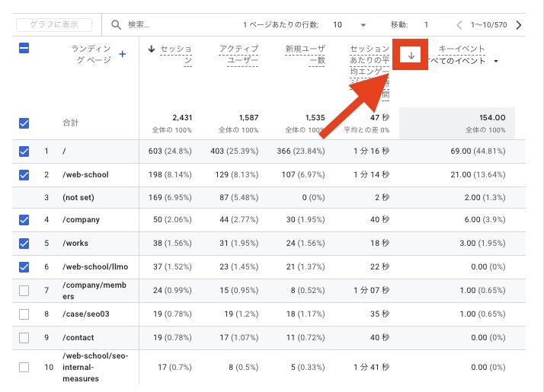Go to the next page arrow
544x392 pixels.
click(x=519, y=25)
